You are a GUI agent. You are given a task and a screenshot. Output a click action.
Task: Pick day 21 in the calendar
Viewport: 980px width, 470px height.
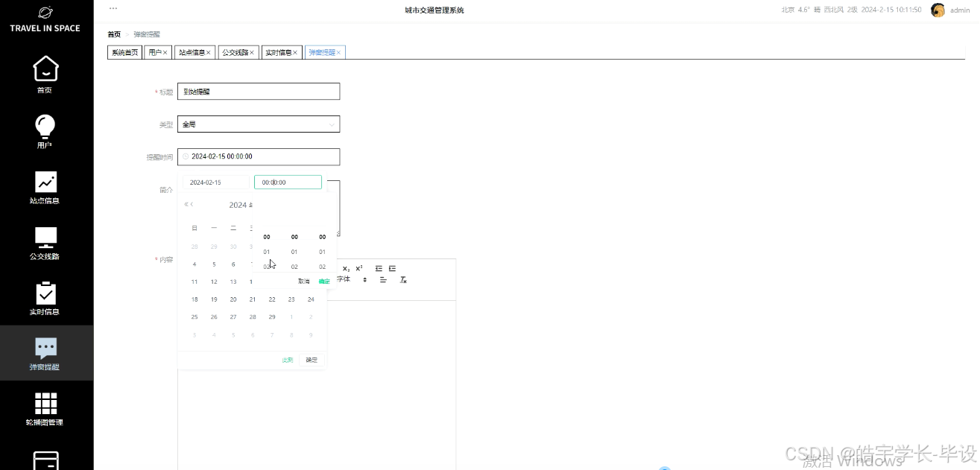(253, 299)
